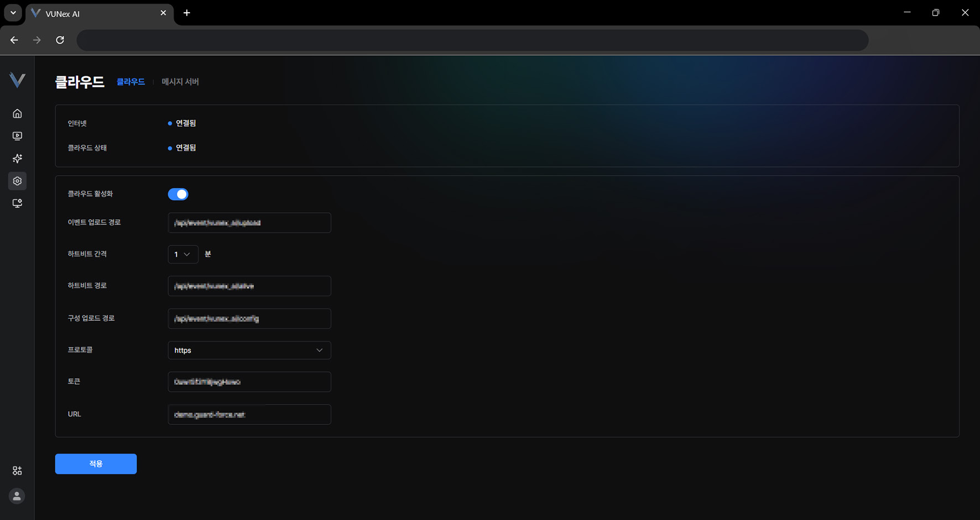Image resolution: width=980 pixels, height=520 pixels.
Task: Focus the 토큰 text field
Action: (x=249, y=382)
